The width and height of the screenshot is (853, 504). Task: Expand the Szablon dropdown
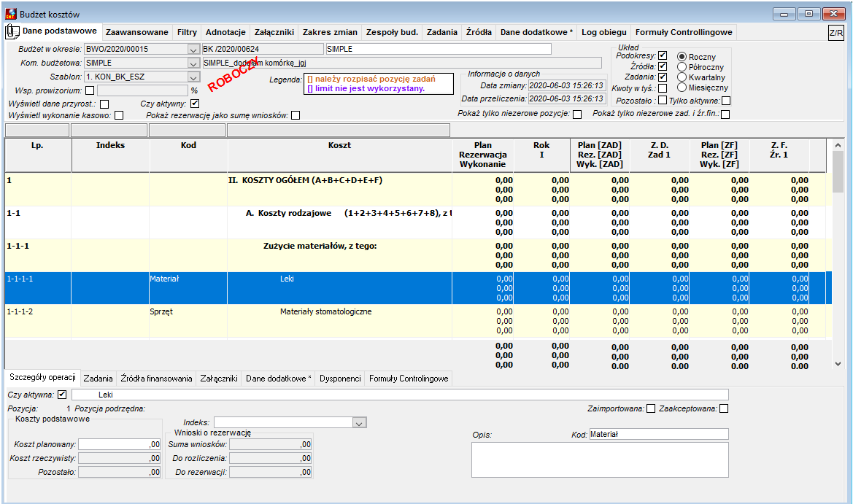(x=193, y=77)
